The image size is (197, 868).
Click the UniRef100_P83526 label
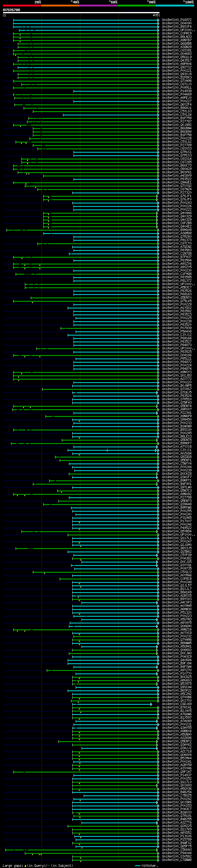click(x=177, y=291)
